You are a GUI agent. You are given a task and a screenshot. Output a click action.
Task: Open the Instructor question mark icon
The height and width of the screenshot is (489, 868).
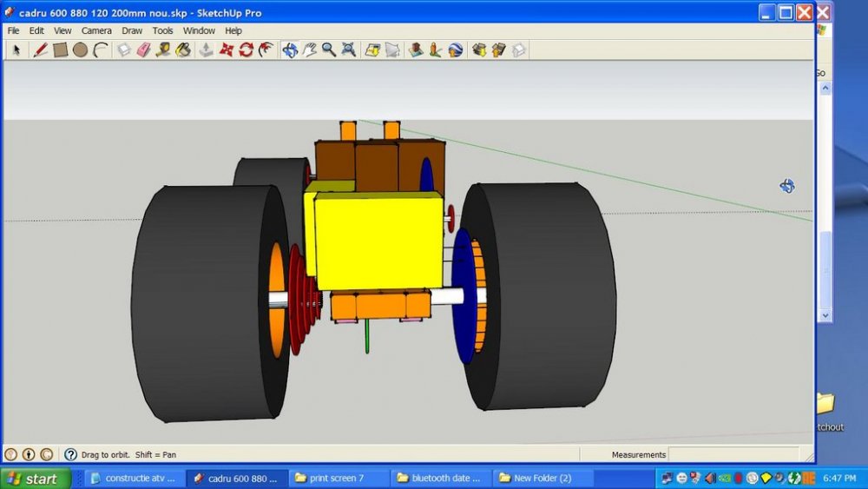pos(70,454)
